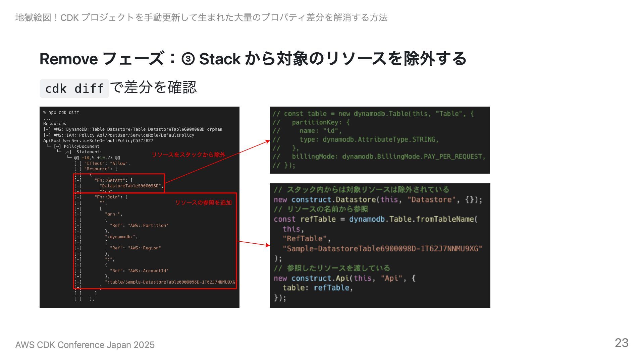Click the '// partitionKey: {' comment line

(311, 122)
